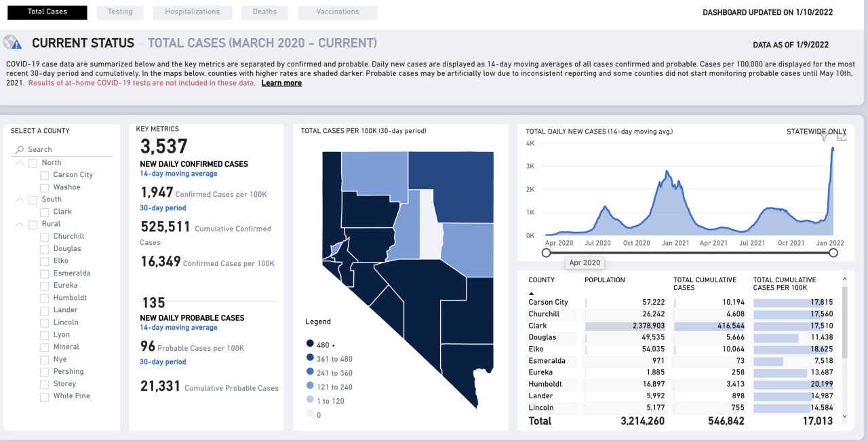Collapse the North region group

18,163
